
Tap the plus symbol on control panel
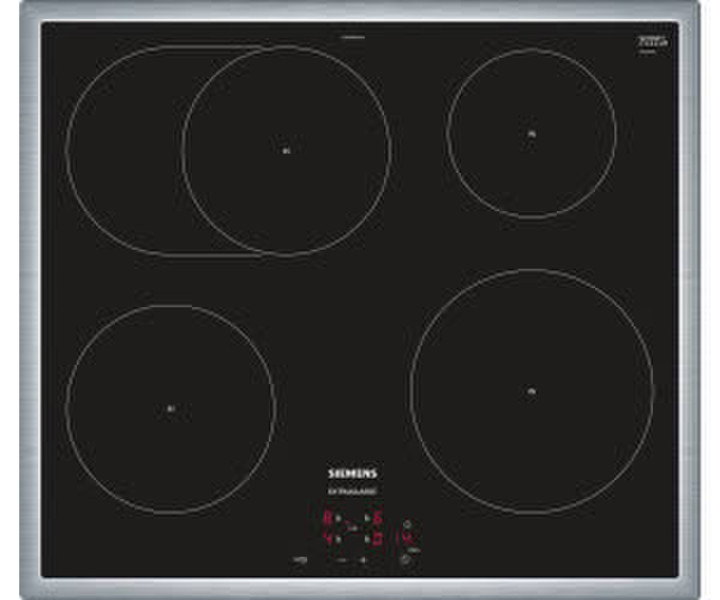pyautogui.click(x=363, y=560)
